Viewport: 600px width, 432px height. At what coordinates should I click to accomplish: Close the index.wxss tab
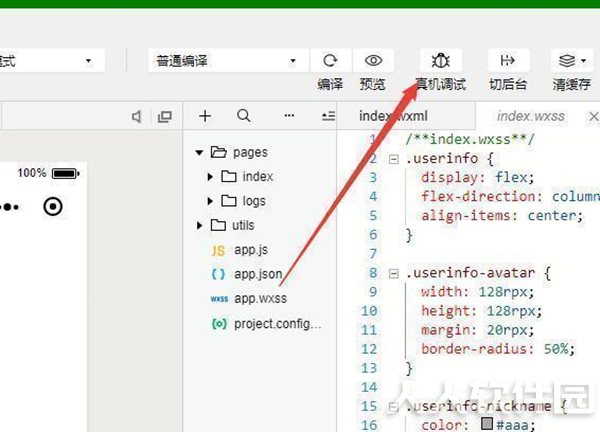pos(594,116)
